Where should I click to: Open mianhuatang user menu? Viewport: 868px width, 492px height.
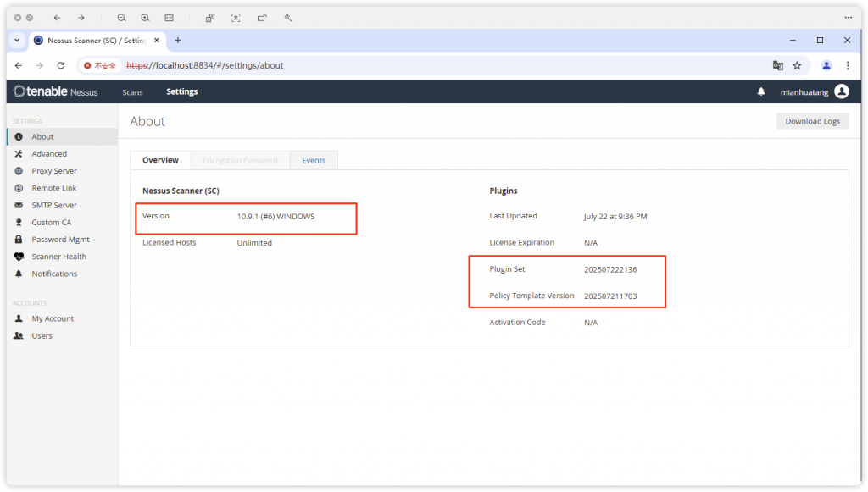(804, 91)
